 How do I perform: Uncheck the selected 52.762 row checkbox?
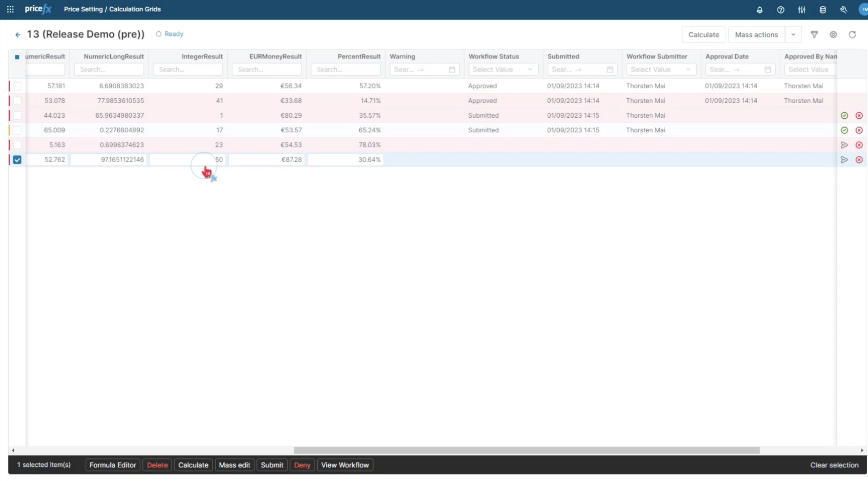[17, 160]
